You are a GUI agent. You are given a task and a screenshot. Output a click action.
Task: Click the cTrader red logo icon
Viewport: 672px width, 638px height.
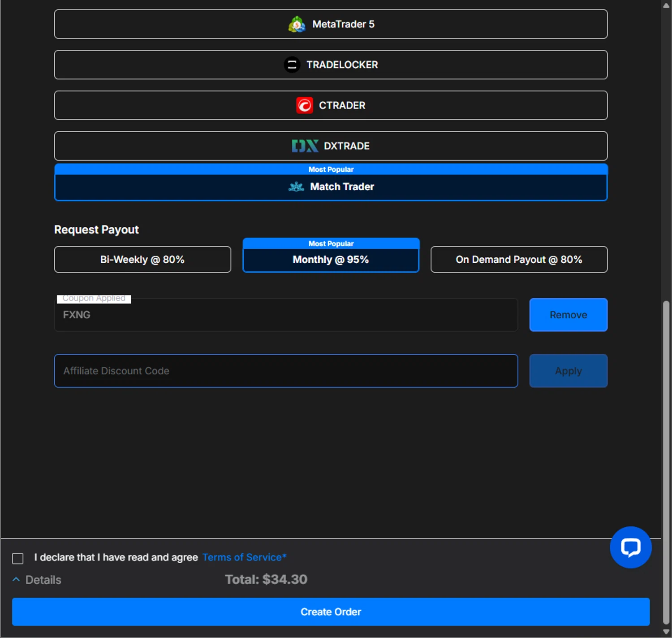tap(305, 105)
